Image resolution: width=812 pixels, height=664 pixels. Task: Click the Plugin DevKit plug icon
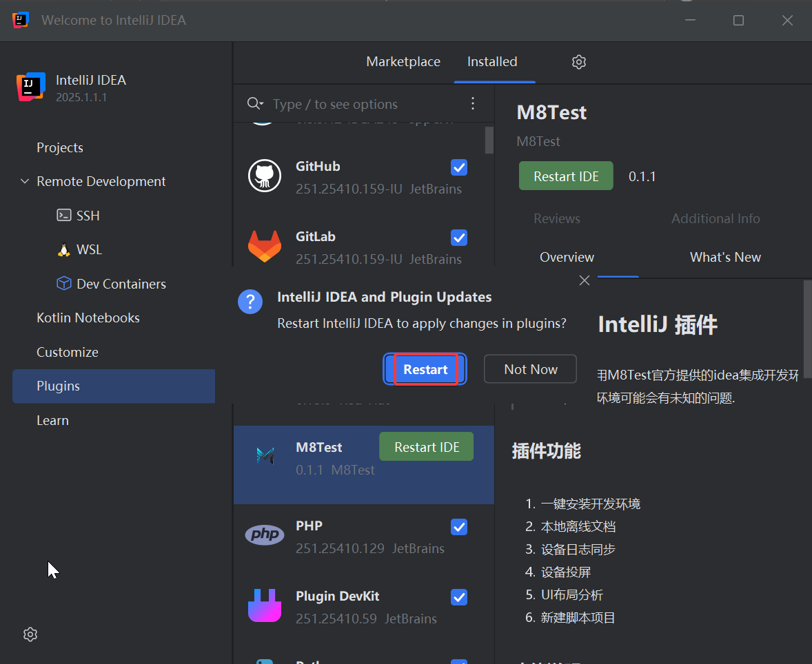coord(265,605)
